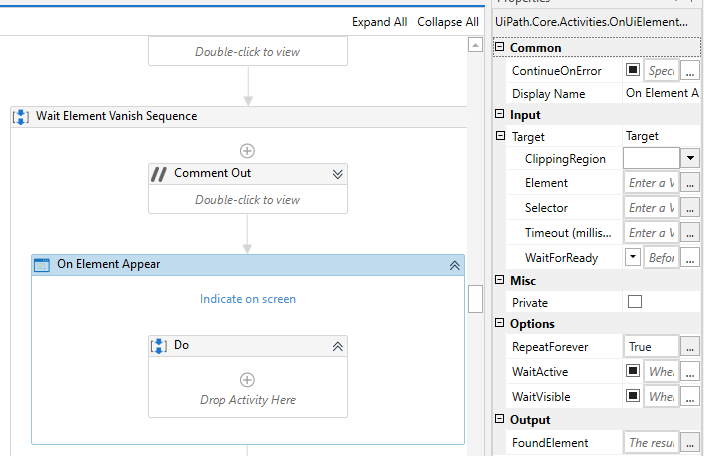Click the designer vertical scrollbar thumb

(476, 298)
